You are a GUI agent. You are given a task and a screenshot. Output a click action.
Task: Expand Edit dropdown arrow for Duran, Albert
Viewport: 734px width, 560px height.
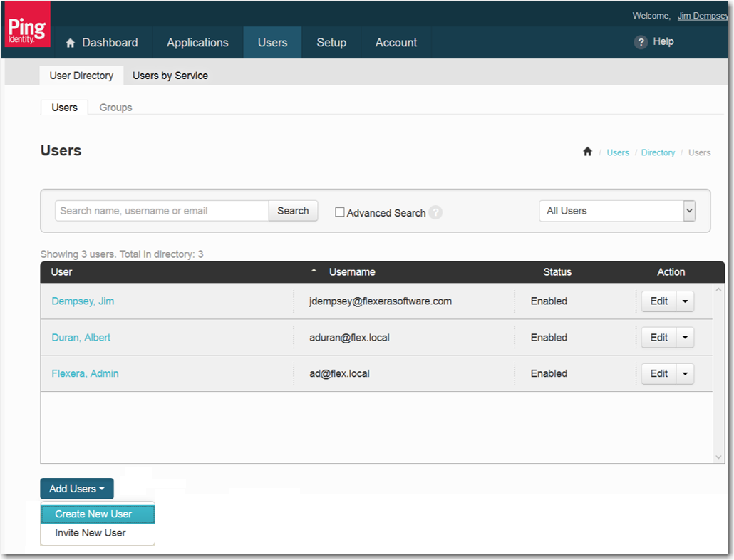(x=685, y=338)
